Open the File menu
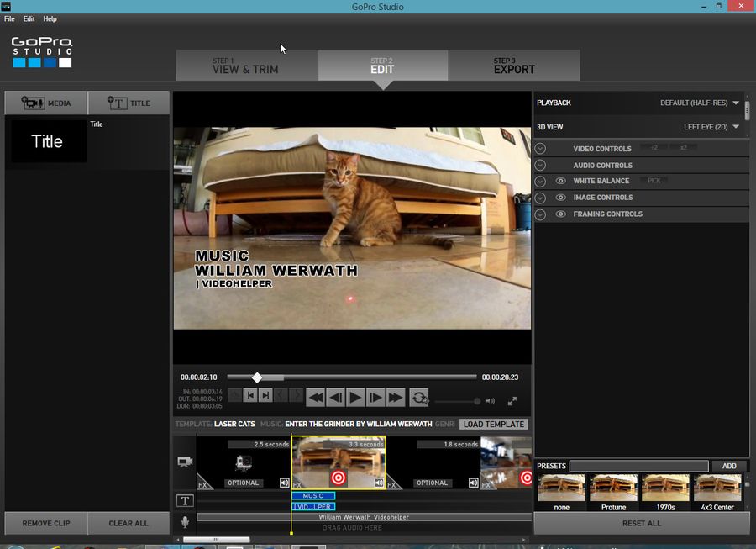Screen dimensions: 756x549 [9, 18]
